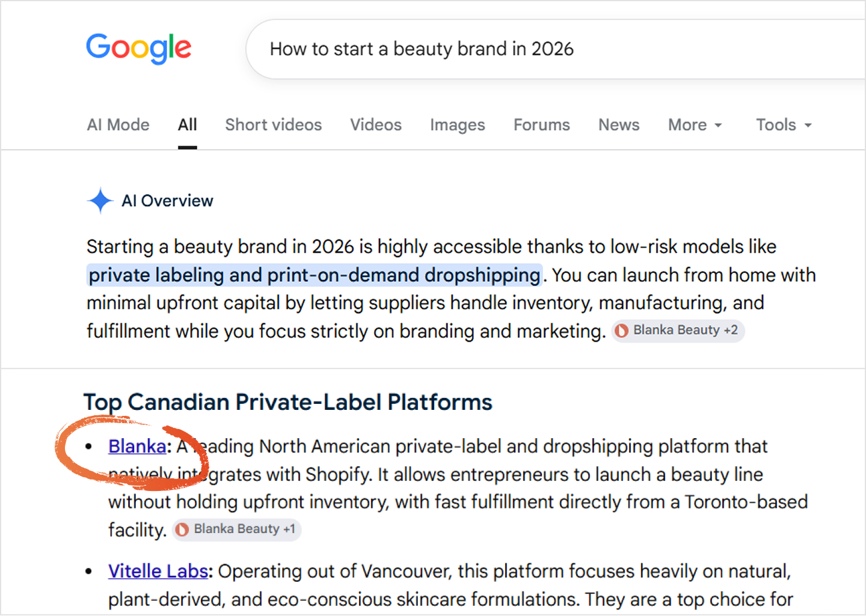
Task: Click the Google logo
Action: (x=139, y=49)
